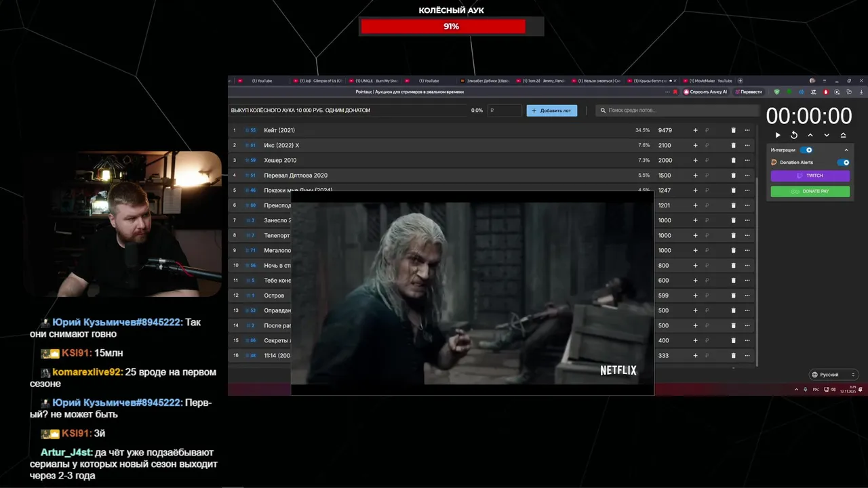Open more options for the 400 row
The width and height of the screenshot is (868, 488).
pos(747,340)
